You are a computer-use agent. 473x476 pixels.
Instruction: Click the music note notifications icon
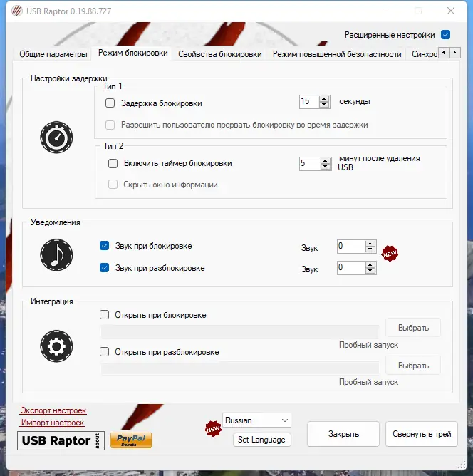point(56,255)
